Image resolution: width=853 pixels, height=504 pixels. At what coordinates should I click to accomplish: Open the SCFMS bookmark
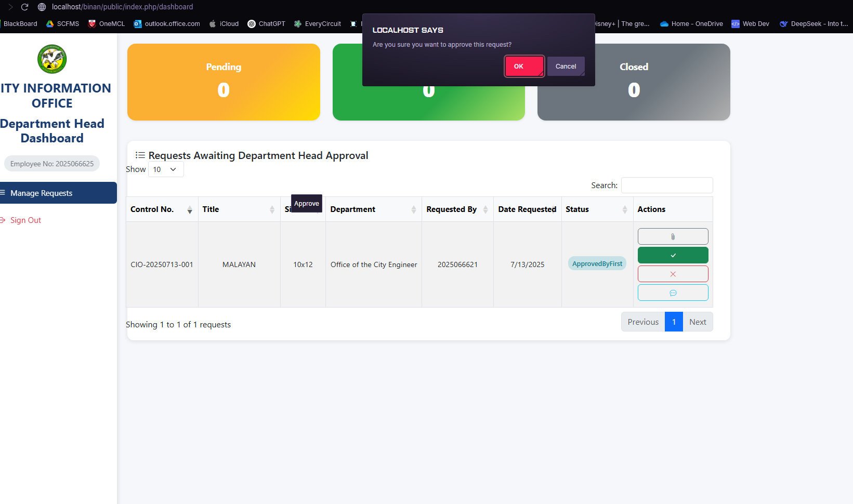(63, 24)
